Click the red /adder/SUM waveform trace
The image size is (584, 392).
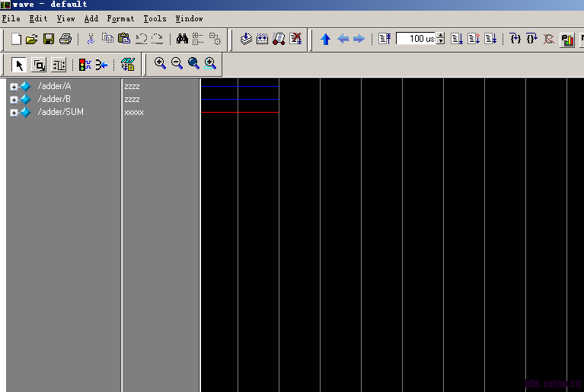[240, 112]
